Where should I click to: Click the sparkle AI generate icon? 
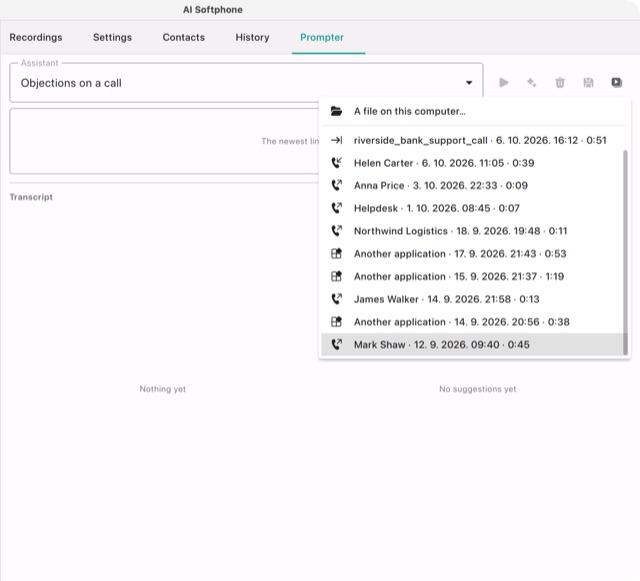point(531,83)
